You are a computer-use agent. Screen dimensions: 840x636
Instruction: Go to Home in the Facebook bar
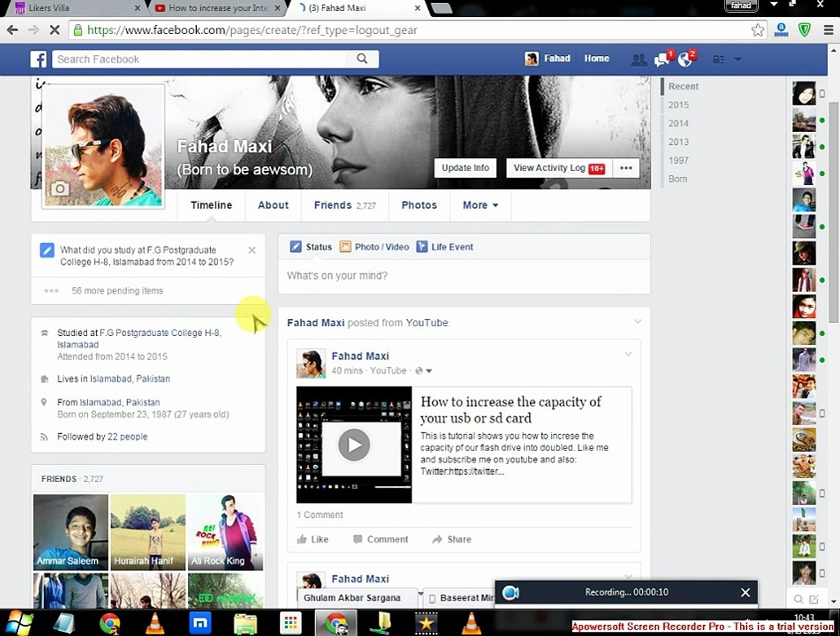[597, 58]
